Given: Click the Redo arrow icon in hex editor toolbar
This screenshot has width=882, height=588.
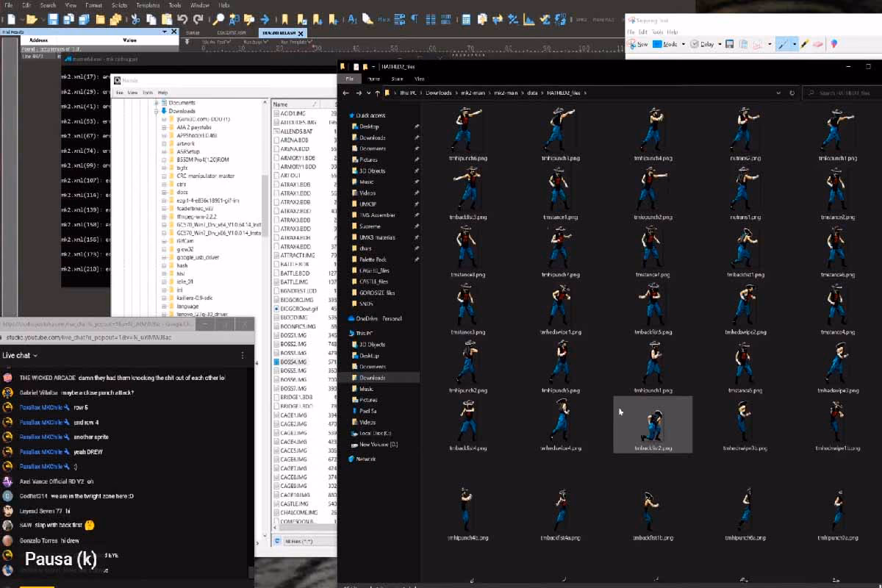Looking at the screenshot, I should pyautogui.click(x=198, y=20).
